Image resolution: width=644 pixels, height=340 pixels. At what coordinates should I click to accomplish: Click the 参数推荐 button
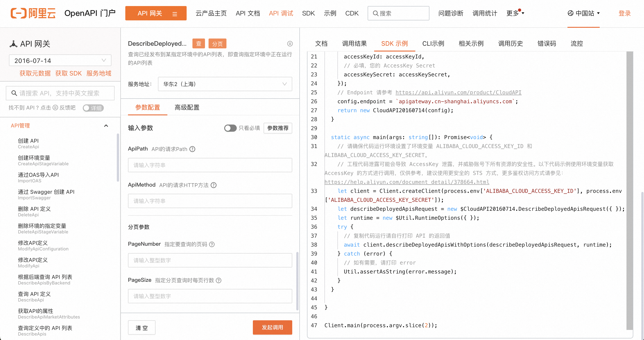click(x=278, y=128)
